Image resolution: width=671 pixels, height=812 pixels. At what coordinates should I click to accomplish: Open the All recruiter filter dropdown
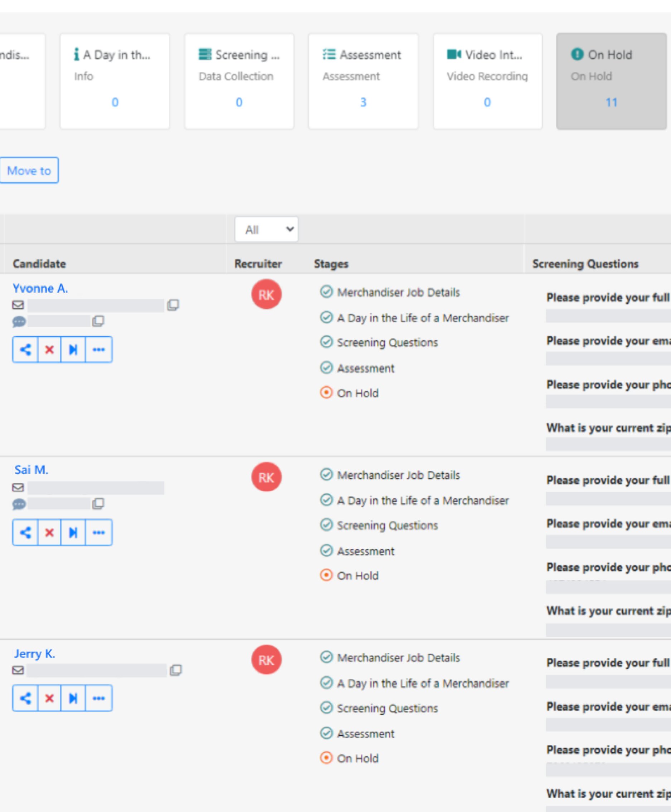coord(266,229)
